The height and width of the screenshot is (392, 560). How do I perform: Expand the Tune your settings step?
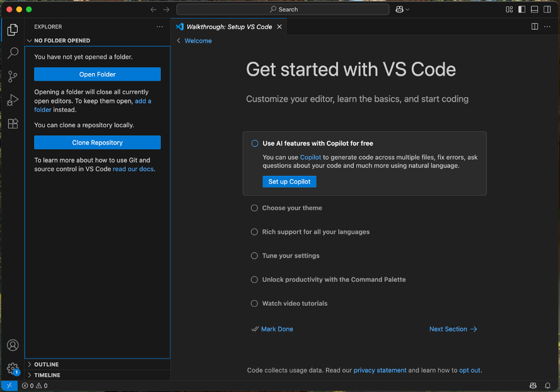[291, 256]
